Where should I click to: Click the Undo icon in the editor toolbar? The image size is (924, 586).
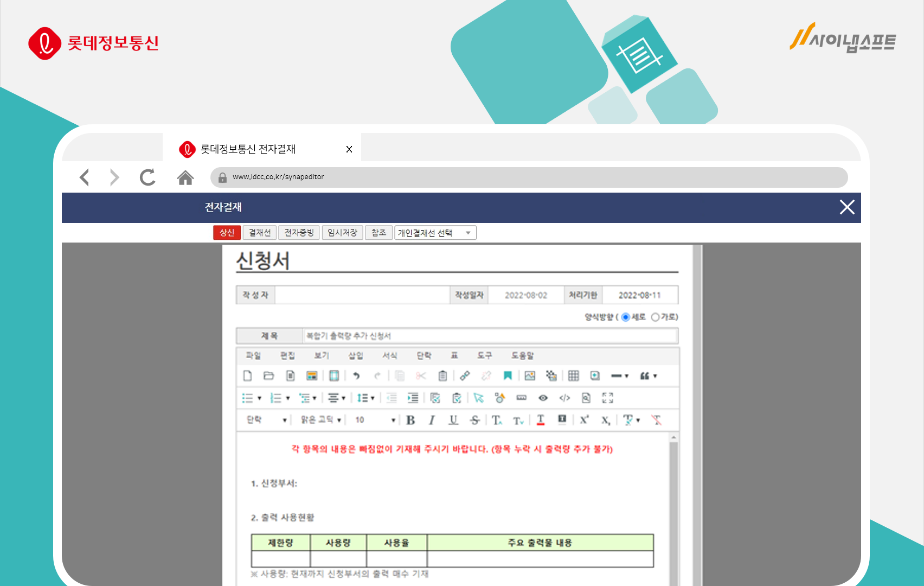[x=357, y=375]
